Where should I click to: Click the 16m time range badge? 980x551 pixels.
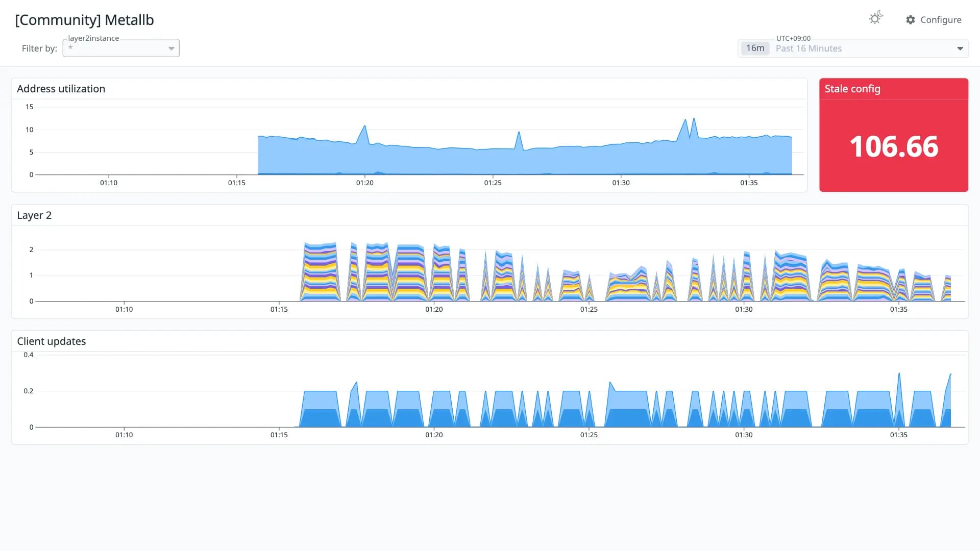pos(755,48)
